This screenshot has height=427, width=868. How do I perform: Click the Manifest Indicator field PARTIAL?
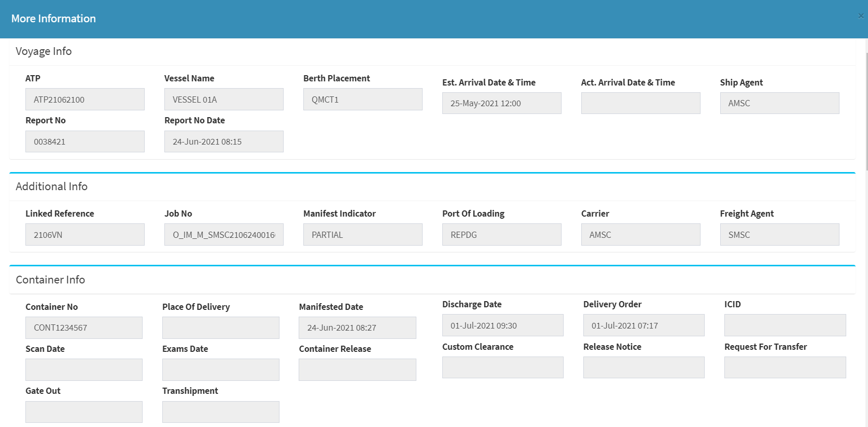point(363,234)
